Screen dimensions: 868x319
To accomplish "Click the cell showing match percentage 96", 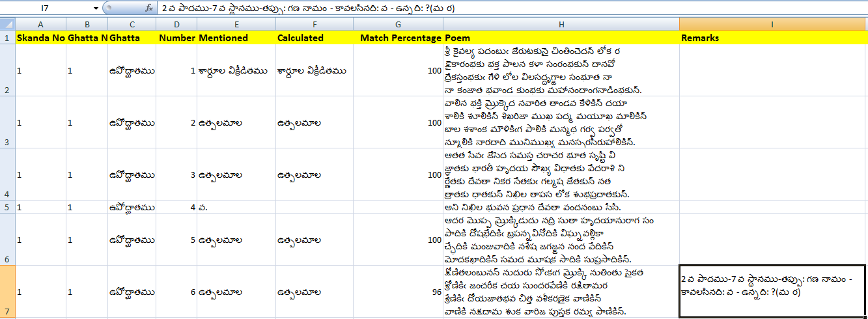I will coord(398,292).
